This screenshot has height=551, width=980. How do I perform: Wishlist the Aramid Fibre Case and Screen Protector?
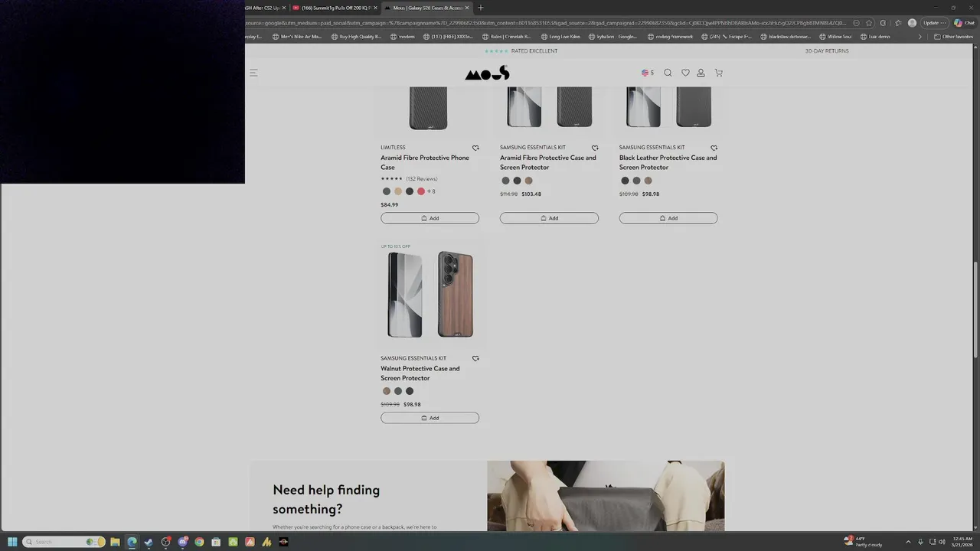click(x=595, y=148)
